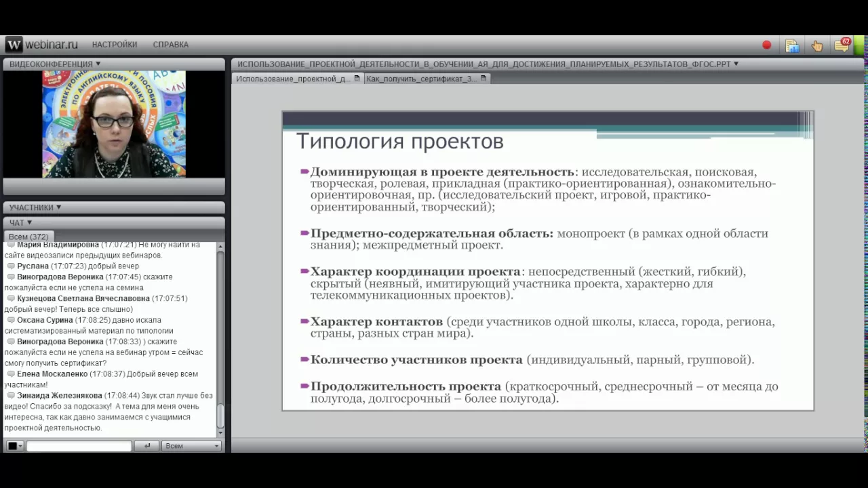Click the 17:08:33 Виноградова Вероника message

(x=104, y=352)
